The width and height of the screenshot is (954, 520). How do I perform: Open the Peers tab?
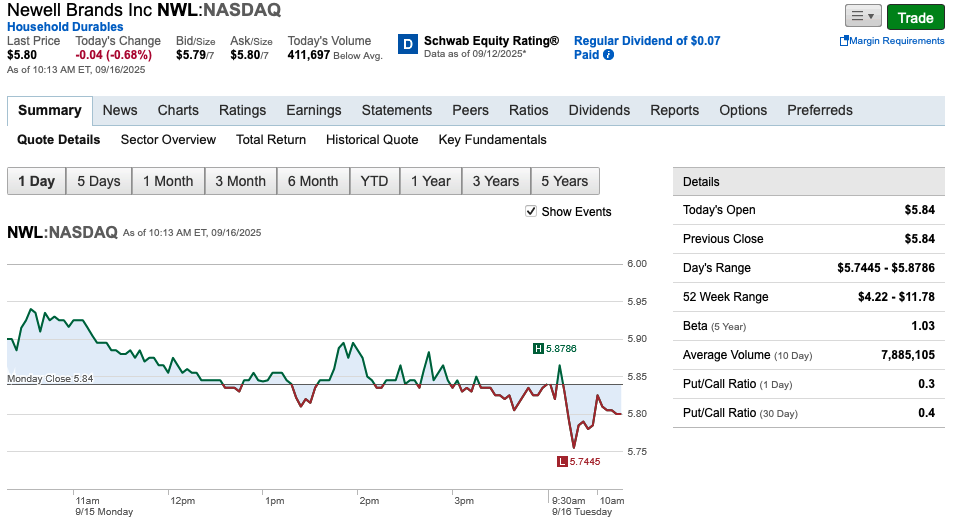coord(470,110)
